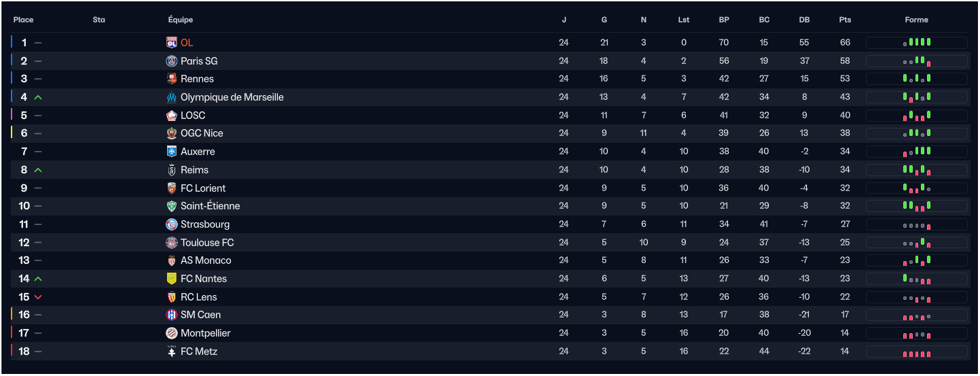Select the Strasbourg points value 27

[845, 224]
